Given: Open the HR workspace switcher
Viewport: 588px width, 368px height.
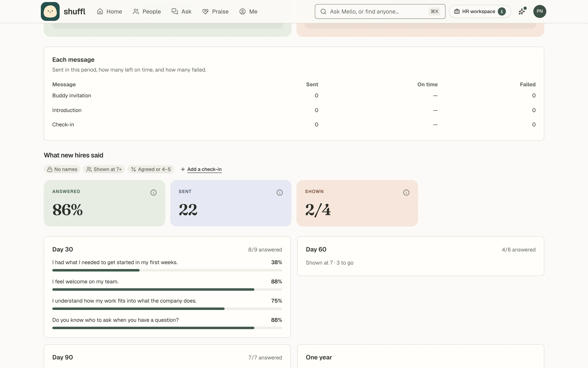Looking at the screenshot, I should pyautogui.click(x=480, y=11).
